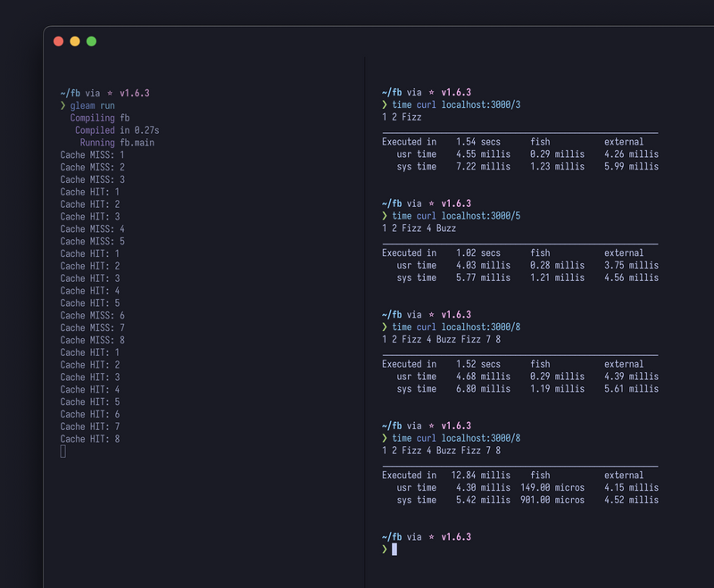Click the localhost:3000/3 URL

[481, 105]
